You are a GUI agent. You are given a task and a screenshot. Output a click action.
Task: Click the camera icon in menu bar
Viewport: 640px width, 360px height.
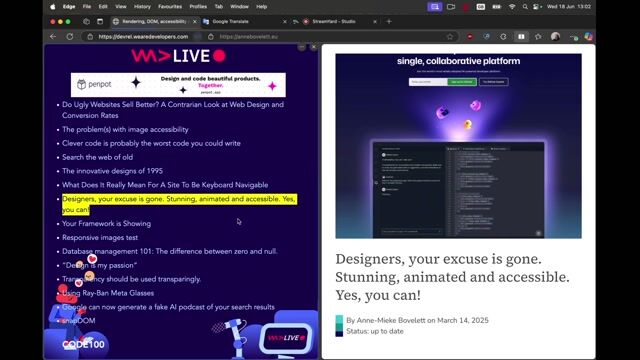(451, 7)
